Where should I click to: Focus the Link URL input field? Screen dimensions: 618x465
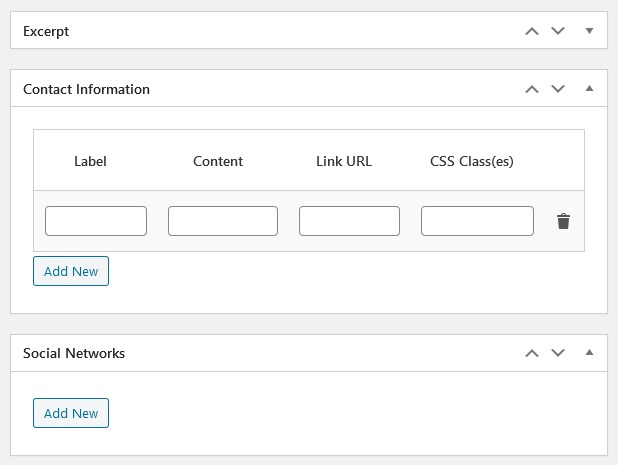(x=349, y=221)
